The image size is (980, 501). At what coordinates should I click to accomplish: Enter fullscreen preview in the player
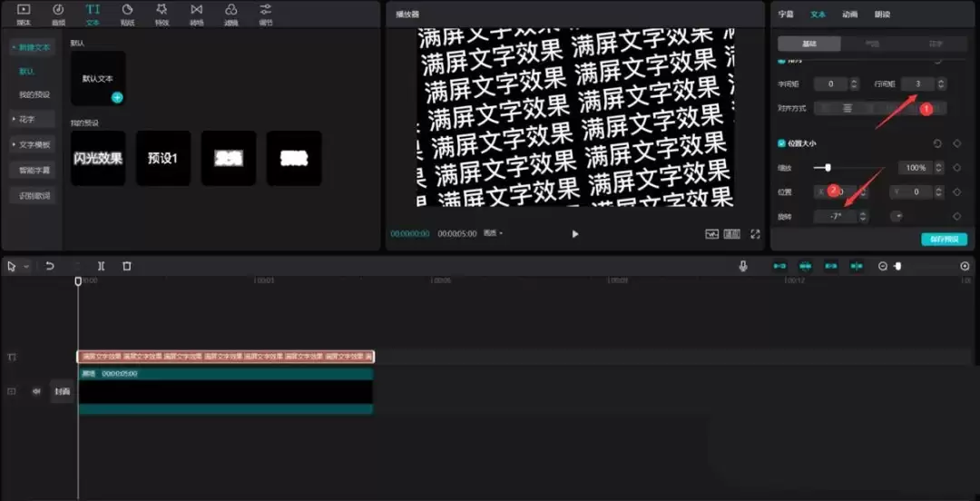[755, 234]
